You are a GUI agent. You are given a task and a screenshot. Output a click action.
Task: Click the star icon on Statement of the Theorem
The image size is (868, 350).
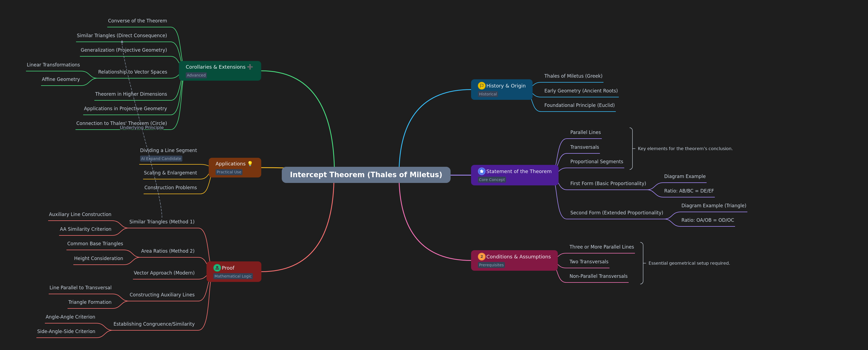pos(481,171)
